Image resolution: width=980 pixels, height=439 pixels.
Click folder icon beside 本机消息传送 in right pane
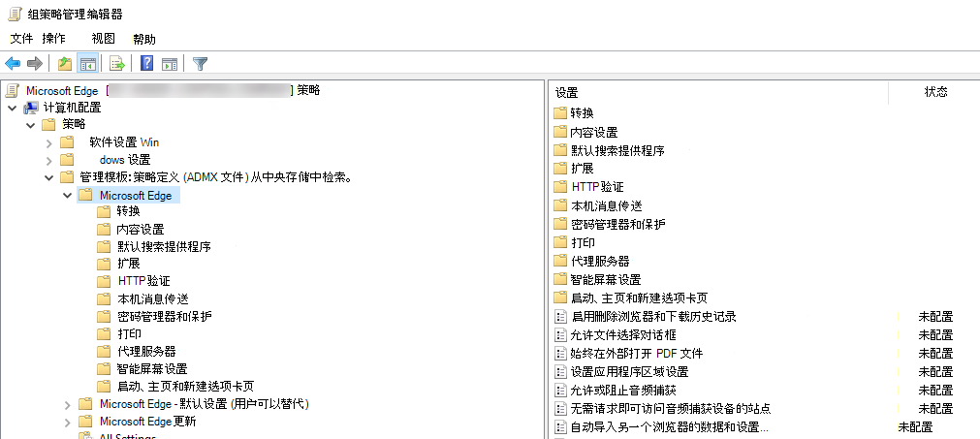click(x=560, y=205)
